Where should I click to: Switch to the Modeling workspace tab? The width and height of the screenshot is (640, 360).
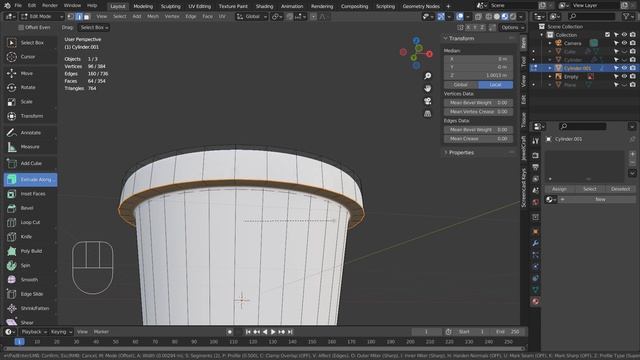pyautogui.click(x=143, y=6)
